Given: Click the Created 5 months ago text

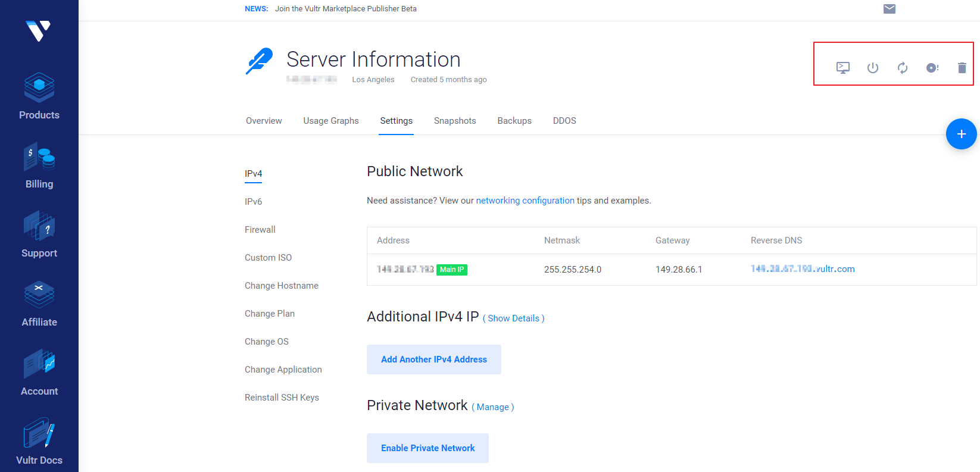Looking at the screenshot, I should [x=449, y=80].
